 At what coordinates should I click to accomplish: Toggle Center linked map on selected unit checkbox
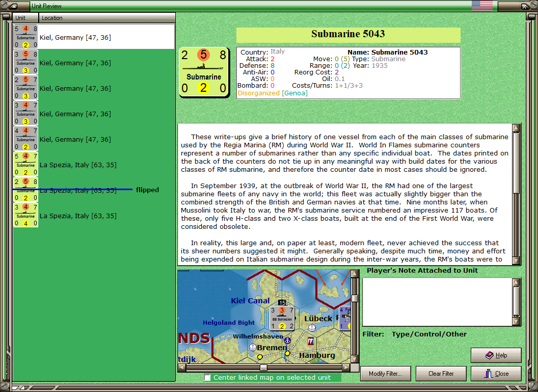tap(207, 378)
